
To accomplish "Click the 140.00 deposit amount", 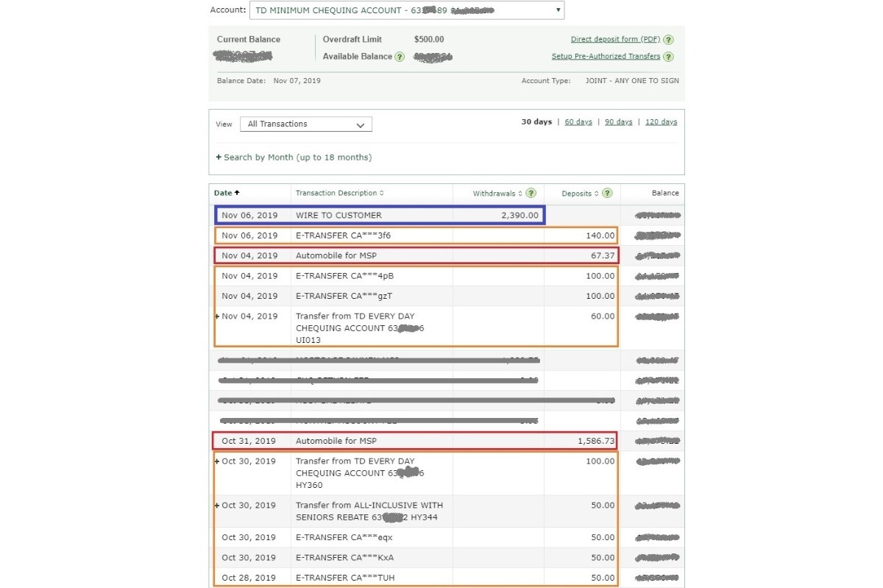I will click(x=600, y=235).
